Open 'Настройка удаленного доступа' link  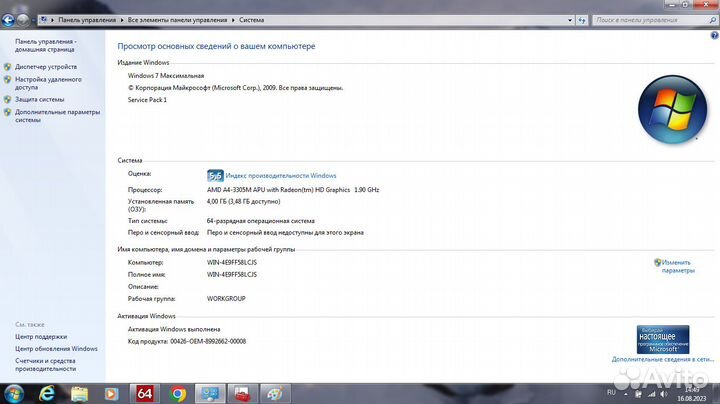coord(48,83)
